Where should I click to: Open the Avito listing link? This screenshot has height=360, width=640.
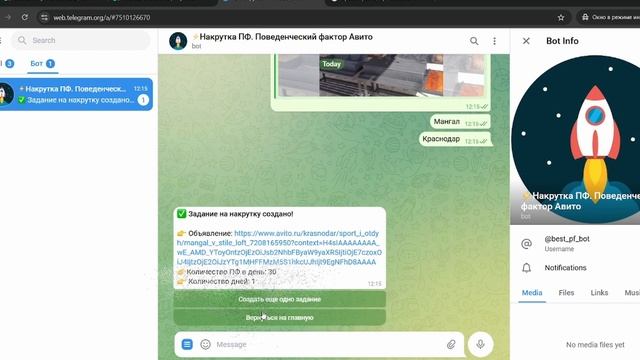click(x=279, y=248)
